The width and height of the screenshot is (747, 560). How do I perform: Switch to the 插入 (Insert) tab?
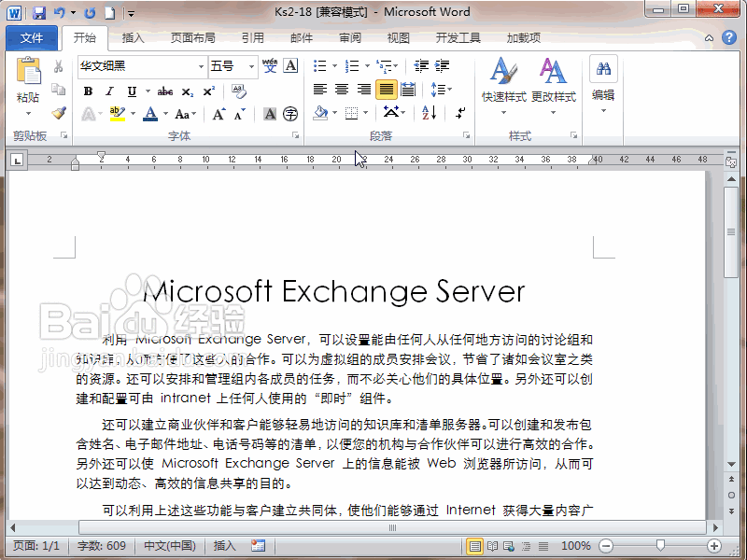(x=133, y=38)
